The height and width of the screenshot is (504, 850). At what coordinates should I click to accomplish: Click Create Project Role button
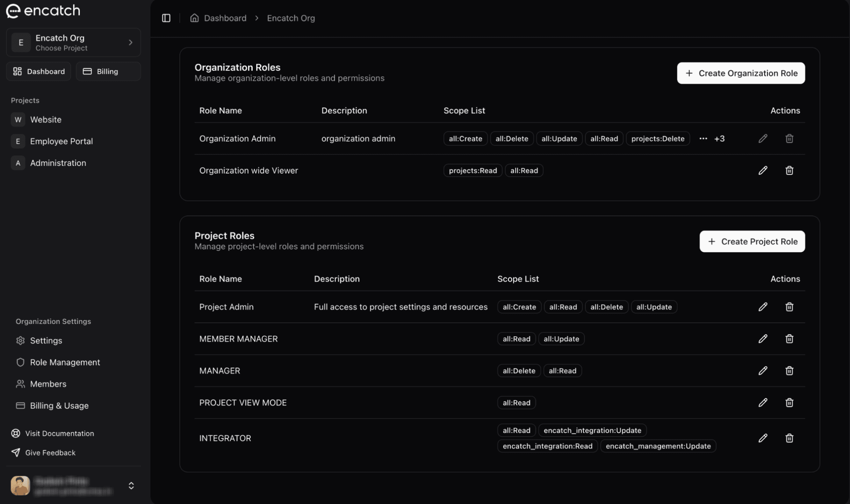(x=752, y=242)
